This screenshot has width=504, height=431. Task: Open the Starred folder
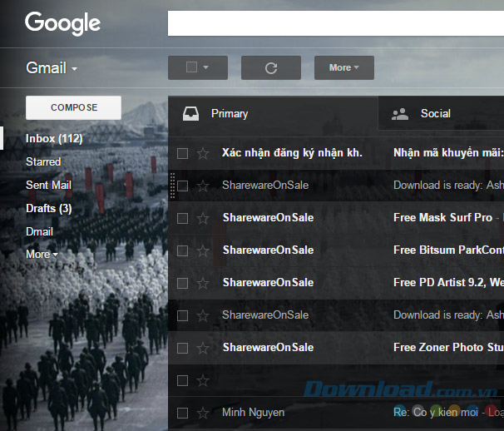coord(43,161)
